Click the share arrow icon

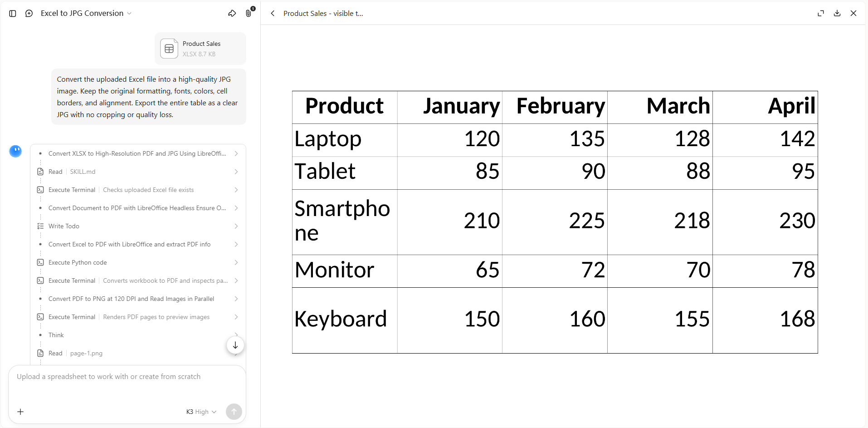click(x=232, y=14)
